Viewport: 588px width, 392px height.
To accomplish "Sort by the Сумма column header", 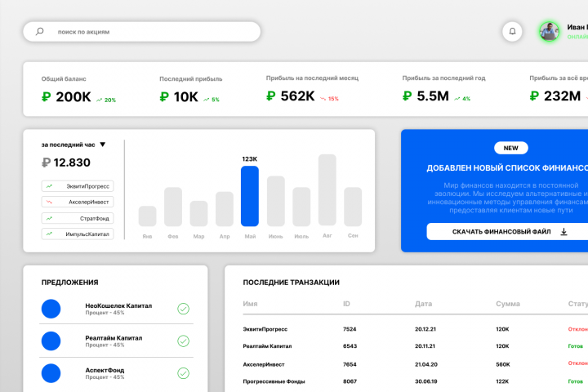I will point(508,304).
